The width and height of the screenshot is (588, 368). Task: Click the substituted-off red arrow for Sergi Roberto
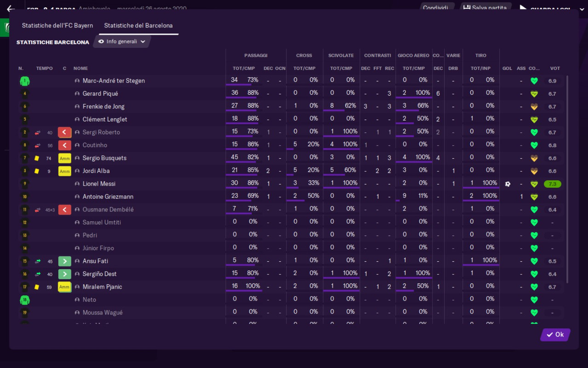(65, 132)
